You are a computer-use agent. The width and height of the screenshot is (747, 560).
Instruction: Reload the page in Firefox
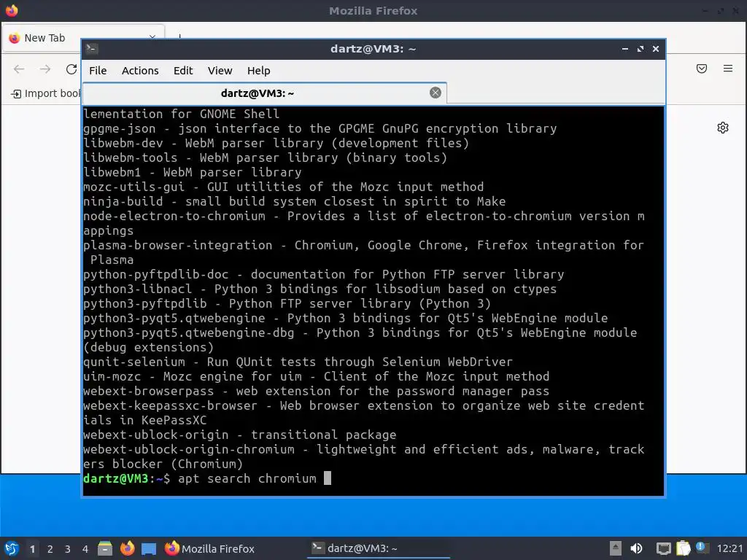click(71, 69)
